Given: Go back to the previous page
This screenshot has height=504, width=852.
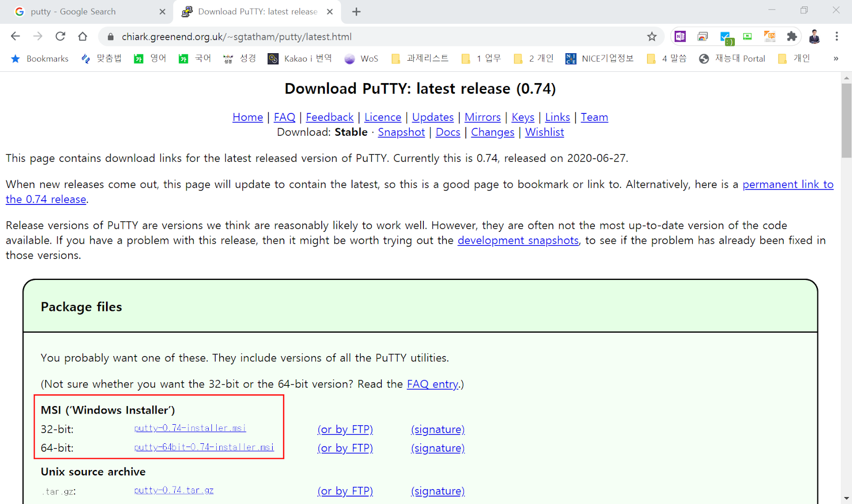Looking at the screenshot, I should [15, 36].
